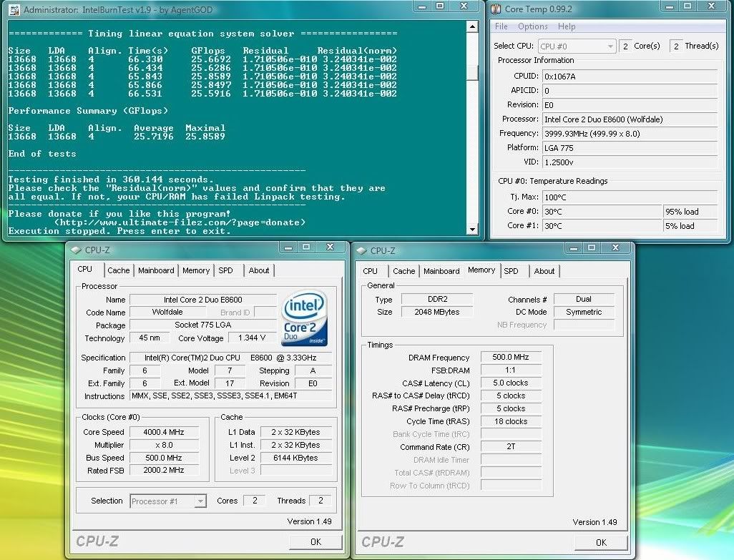Switch to Cache tab in right CPU-Z
Screen dimensions: 734x560
coord(404,271)
